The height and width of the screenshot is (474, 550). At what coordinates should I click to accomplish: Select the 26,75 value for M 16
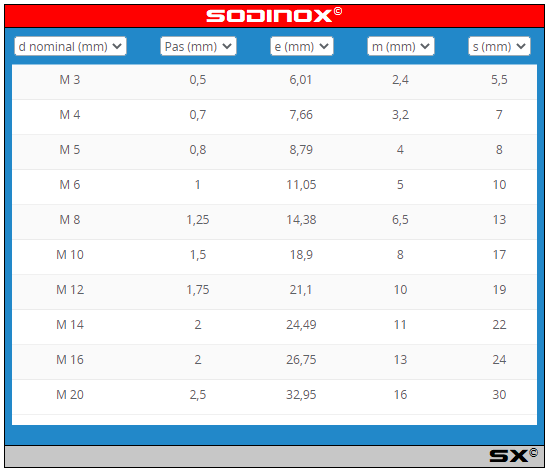[301, 360]
